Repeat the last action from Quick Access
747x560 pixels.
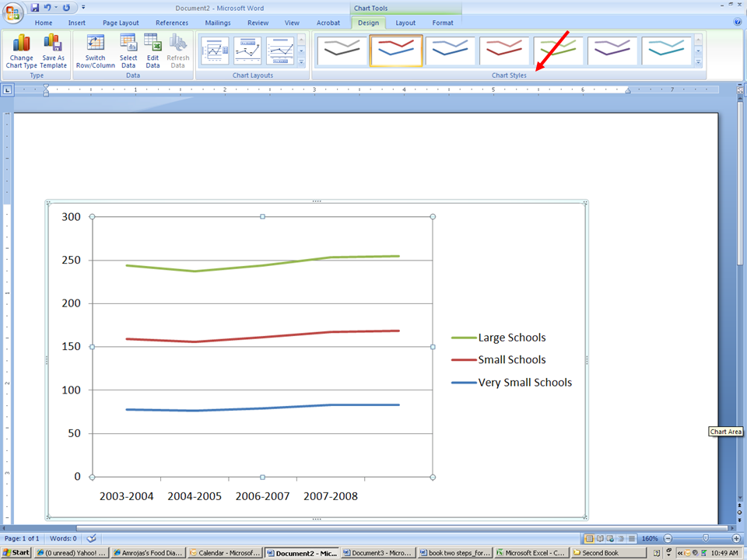66,8
